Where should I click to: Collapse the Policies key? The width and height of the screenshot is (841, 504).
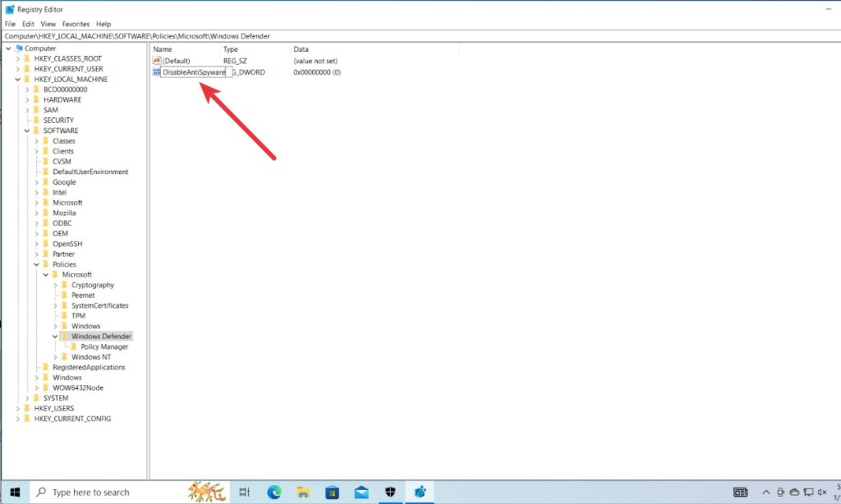tap(36, 264)
